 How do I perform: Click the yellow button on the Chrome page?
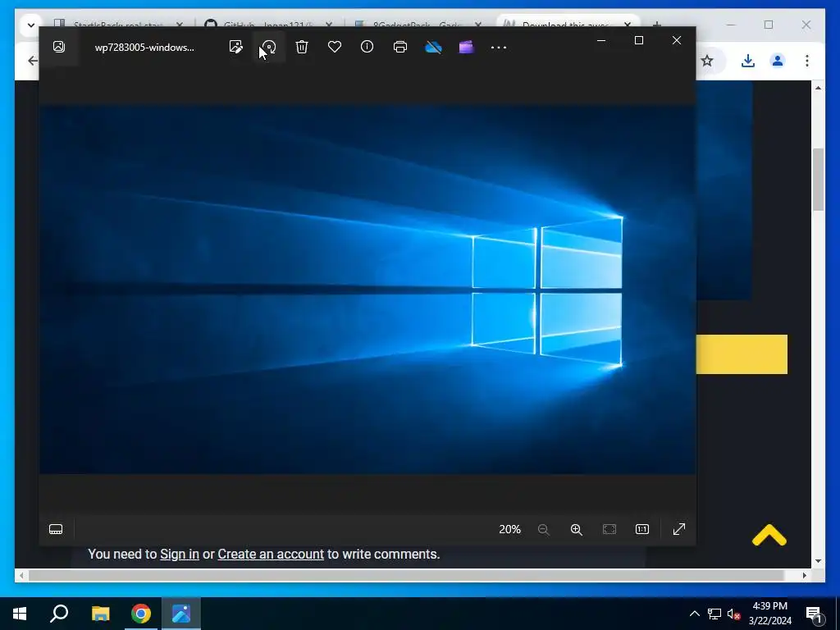point(742,354)
